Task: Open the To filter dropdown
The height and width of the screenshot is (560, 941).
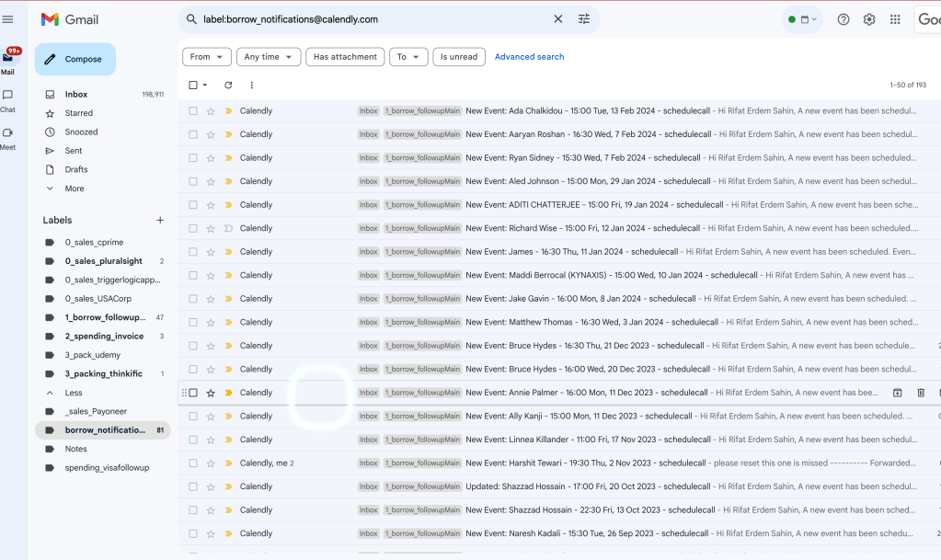Action: [408, 57]
